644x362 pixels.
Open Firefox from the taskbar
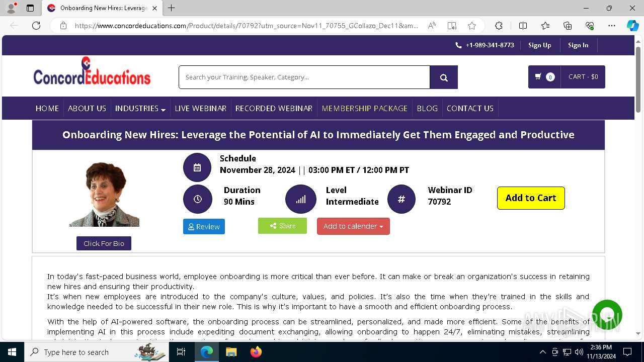pos(256,352)
